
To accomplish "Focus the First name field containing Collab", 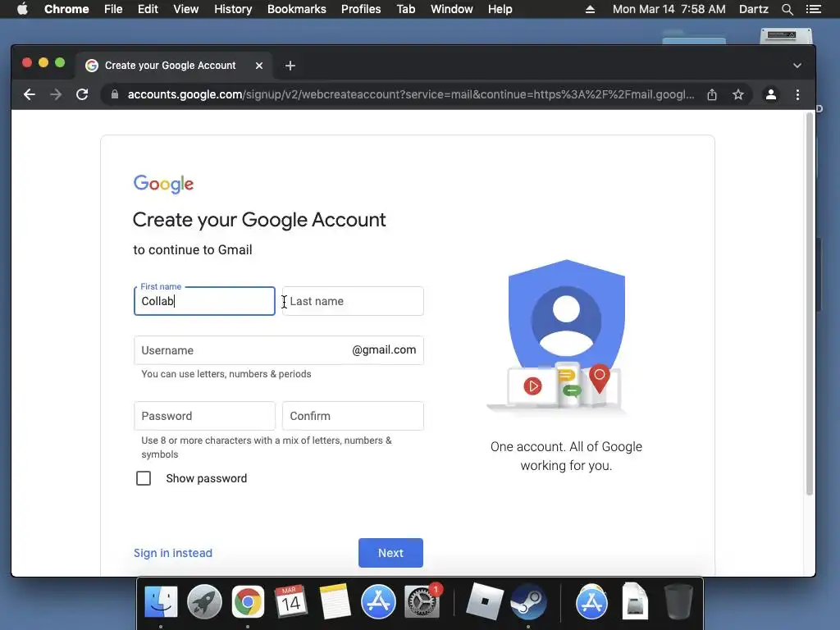I will point(204,301).
